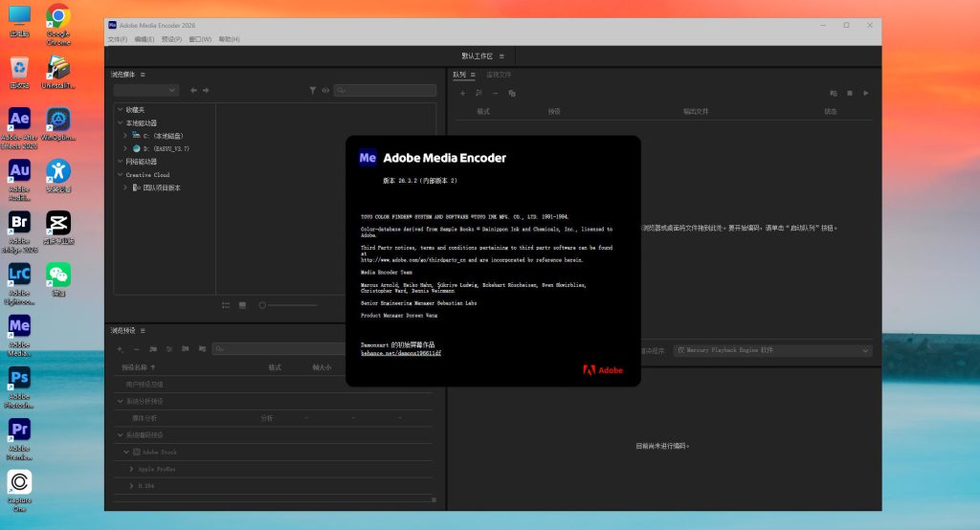The image size is (980, 530).
Task: Open the Queue panel menu icon
Action: click(x=473, y=75)
